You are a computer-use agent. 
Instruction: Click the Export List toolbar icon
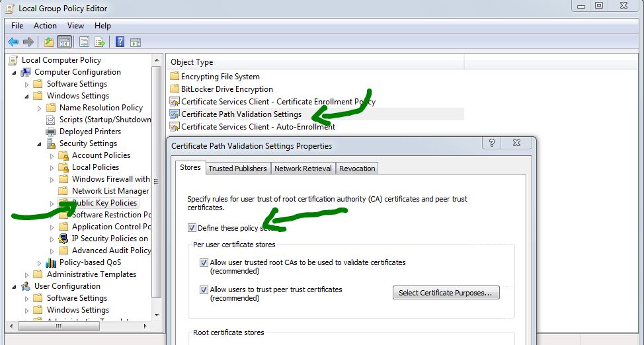pos(100,42)
